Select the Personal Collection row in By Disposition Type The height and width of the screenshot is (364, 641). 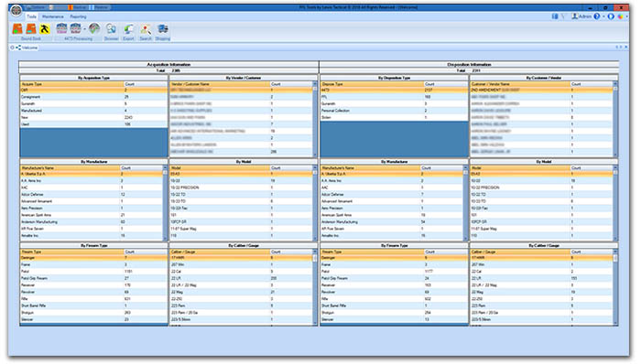(394, 111)
